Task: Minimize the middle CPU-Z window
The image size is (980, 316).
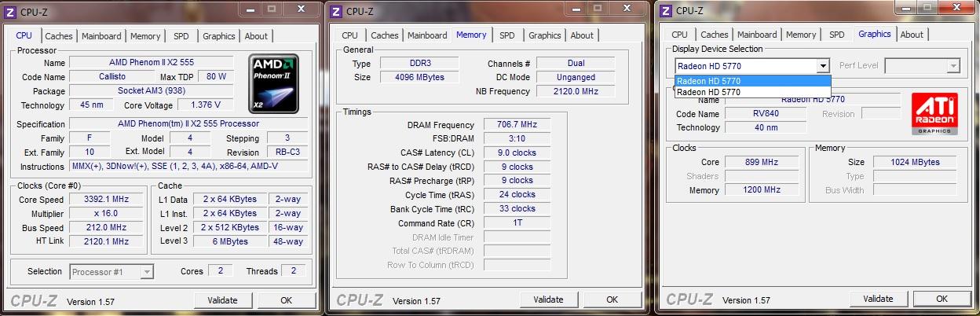Action: coord(577,9)
